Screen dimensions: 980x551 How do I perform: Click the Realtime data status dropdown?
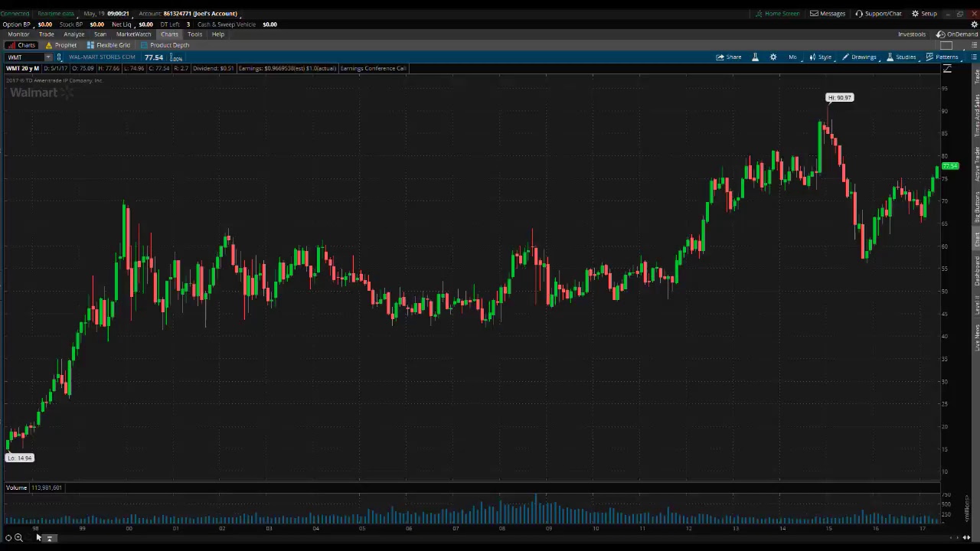coord(57,14)
